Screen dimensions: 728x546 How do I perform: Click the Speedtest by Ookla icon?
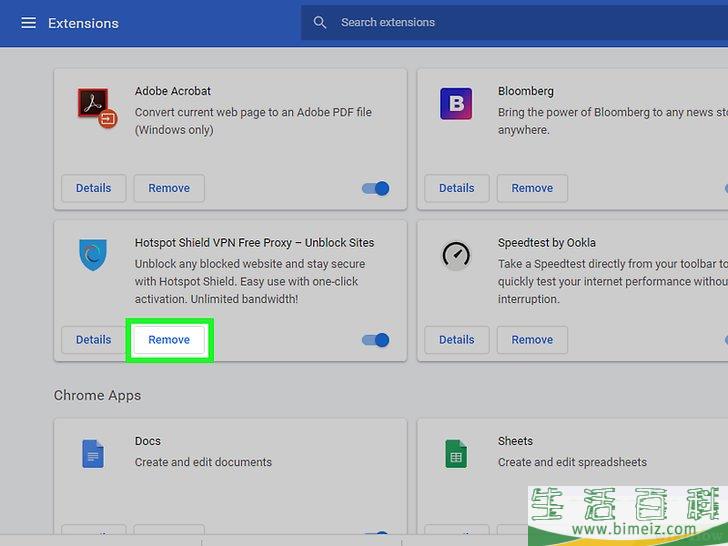pos(456,255)
